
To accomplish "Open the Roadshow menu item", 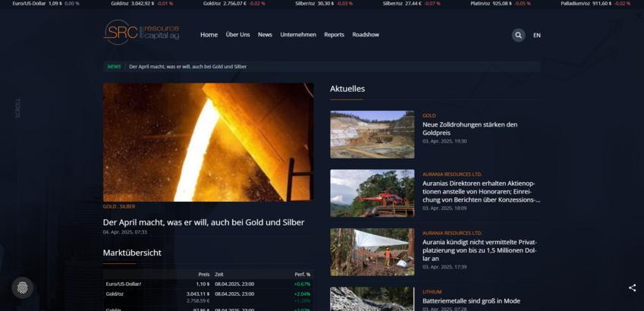I will [x=366, y=35].
